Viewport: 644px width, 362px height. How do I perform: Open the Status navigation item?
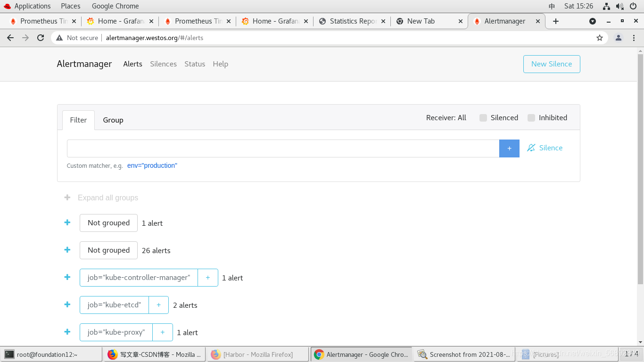pos(195,64)
